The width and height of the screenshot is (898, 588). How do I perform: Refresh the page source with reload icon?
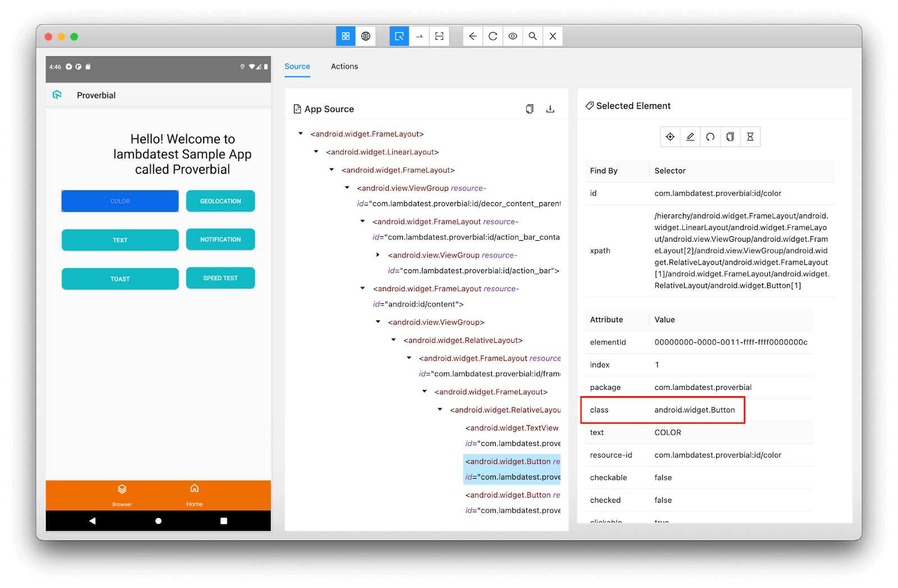[x=493, y=36]
